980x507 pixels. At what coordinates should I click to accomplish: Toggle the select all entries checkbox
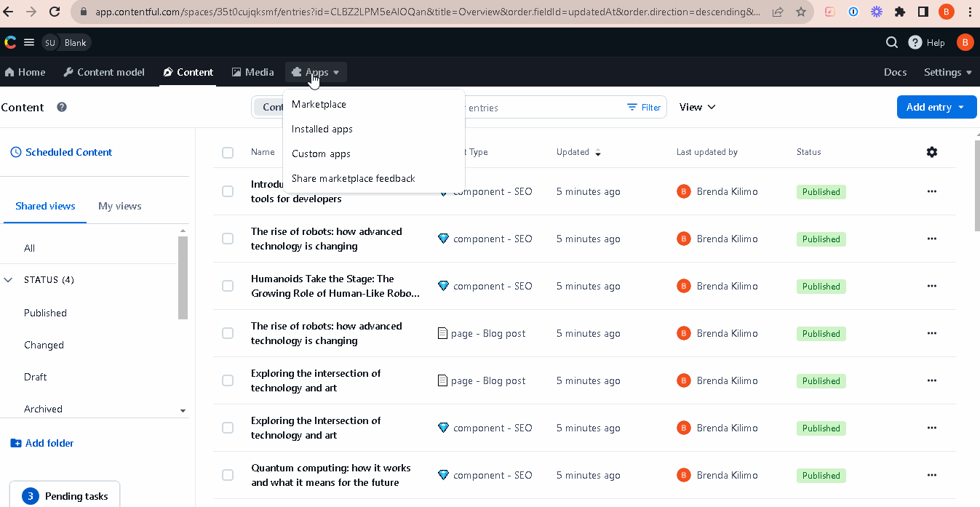coord(228,152)
